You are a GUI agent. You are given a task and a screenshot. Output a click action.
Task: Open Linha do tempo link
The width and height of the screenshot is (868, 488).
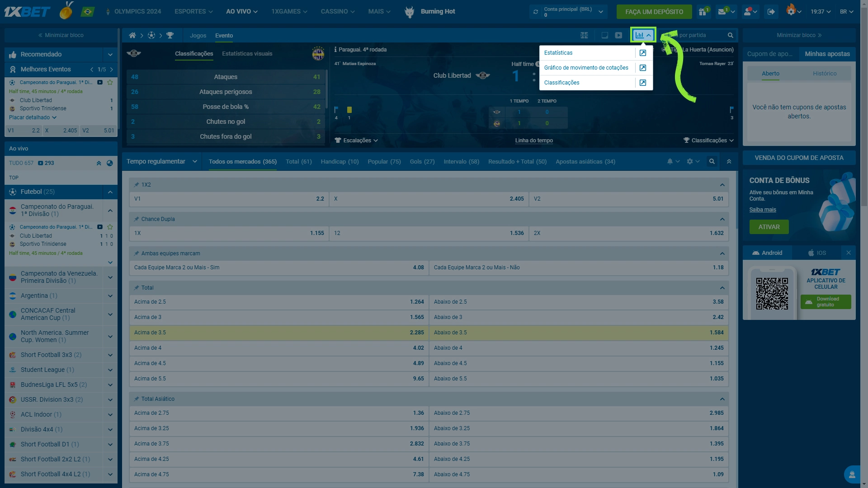click(x=534, y=141)
